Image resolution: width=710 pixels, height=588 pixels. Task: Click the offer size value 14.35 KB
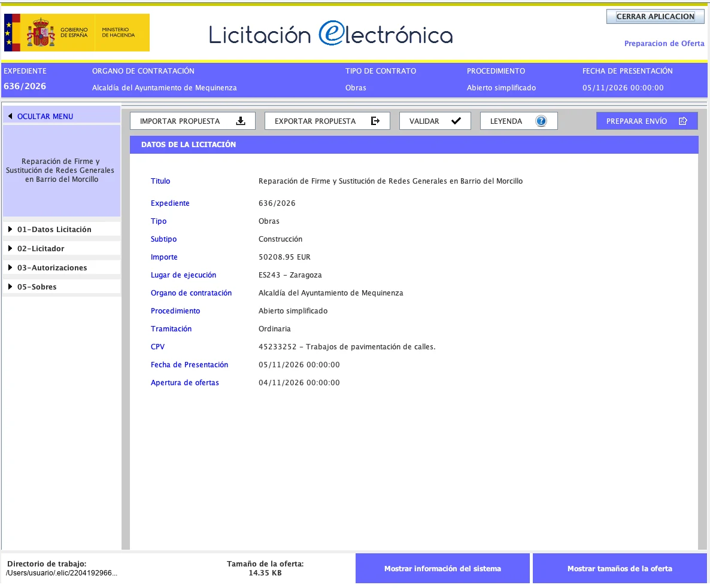265,573
